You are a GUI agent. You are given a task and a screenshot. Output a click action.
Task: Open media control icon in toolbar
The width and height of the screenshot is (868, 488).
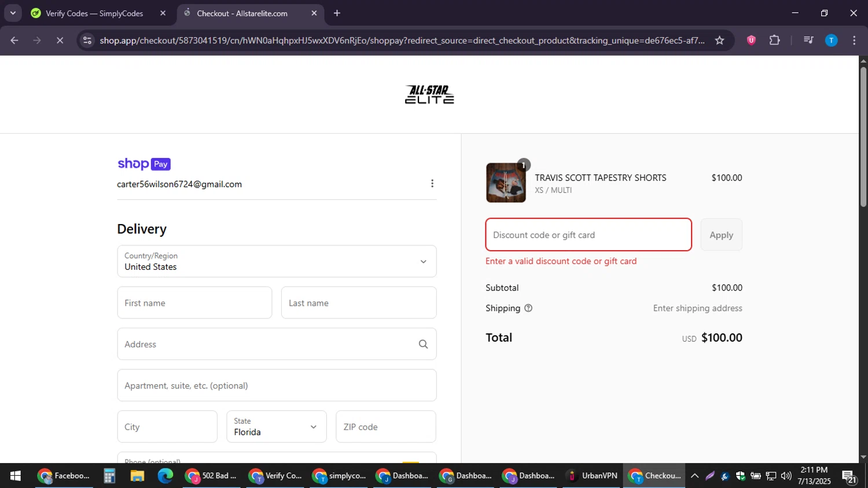pos(808,41)
